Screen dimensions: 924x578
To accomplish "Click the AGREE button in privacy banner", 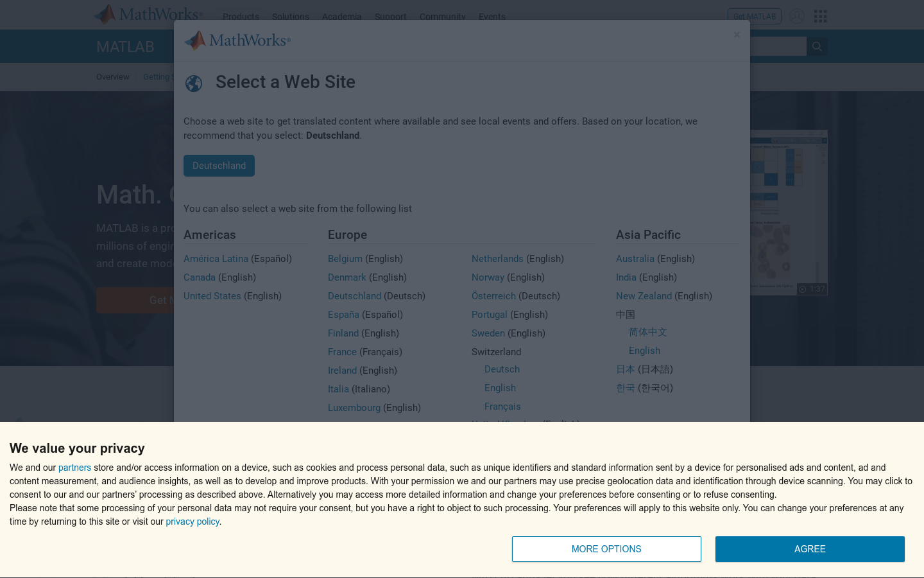I will (x=810, y=549).
